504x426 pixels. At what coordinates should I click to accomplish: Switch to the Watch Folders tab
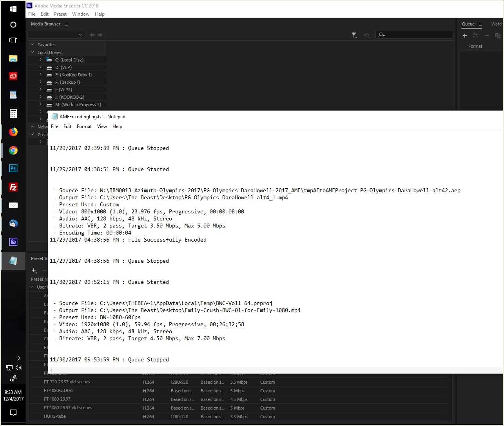pos(497,24)
